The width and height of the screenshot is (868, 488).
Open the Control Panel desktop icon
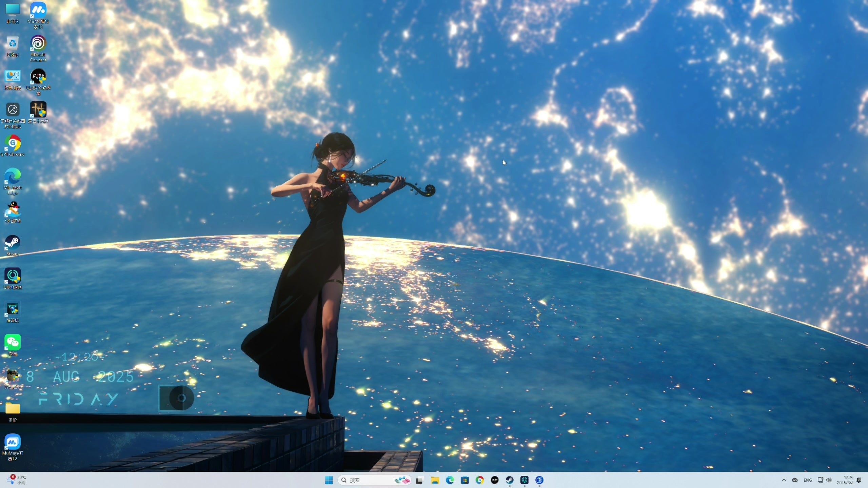coord(13,80)
